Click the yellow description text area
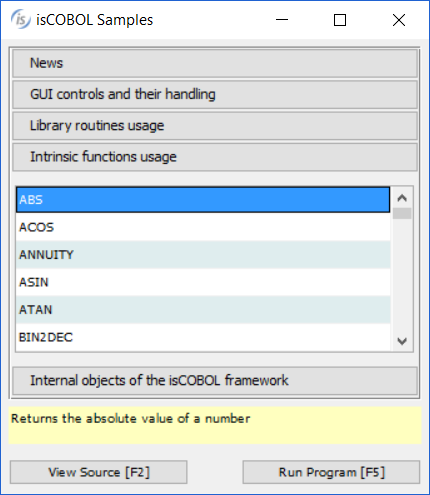Screen dimensions: 430x495 pos(215,425)
